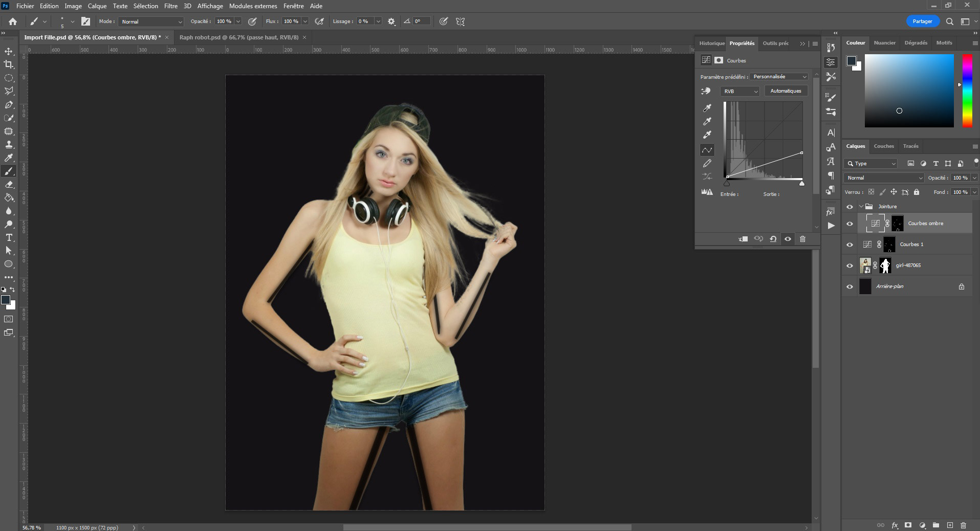The height and width of the screenshot is (531, 980).
Task: Select the Horizontal Type tool
Action: coord(9,237)
